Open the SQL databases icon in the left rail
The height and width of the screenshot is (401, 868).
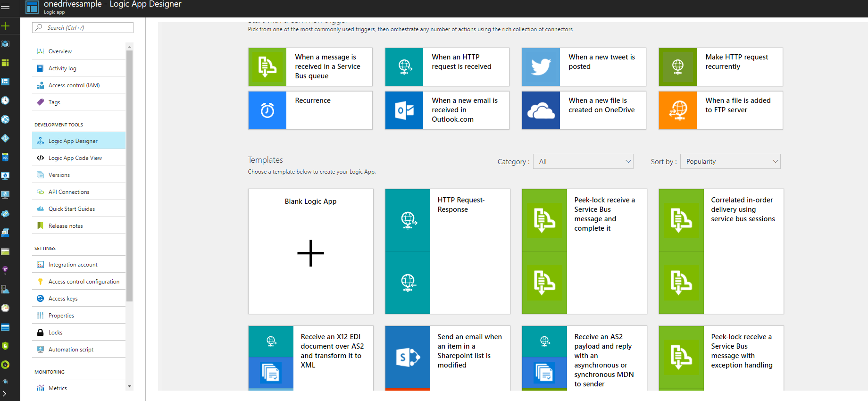tap(5, 157)
